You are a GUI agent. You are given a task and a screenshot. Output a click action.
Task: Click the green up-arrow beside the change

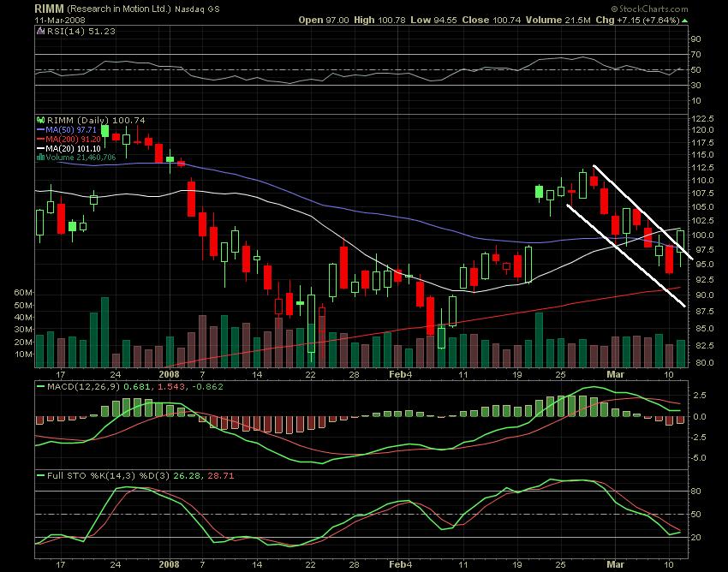685,21
